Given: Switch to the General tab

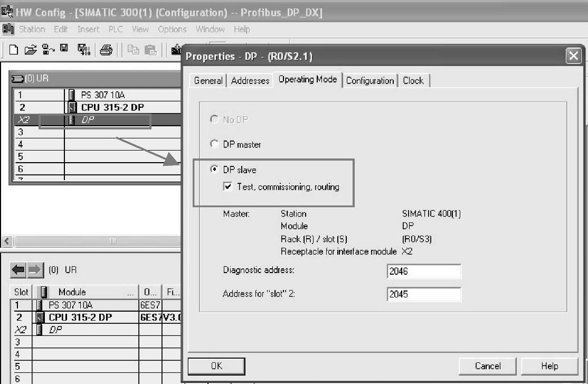Looking at the screenshot, I should pyautogui.click(x=208, y=80).
